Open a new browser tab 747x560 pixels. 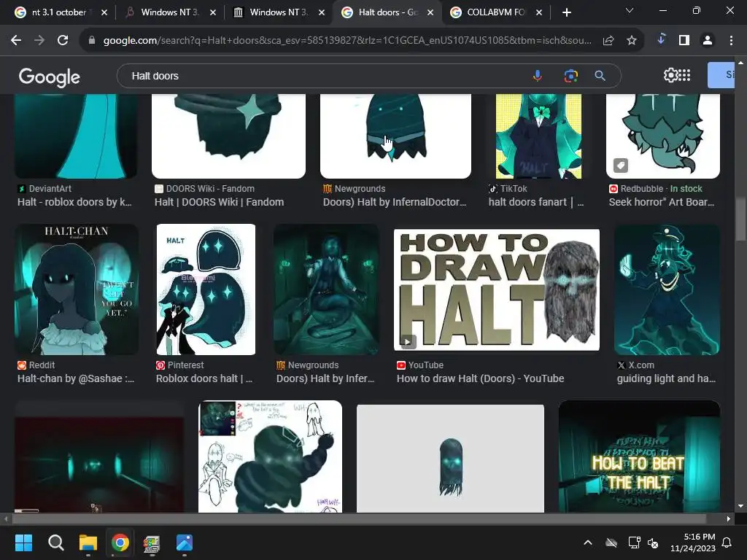click(566, 12)
